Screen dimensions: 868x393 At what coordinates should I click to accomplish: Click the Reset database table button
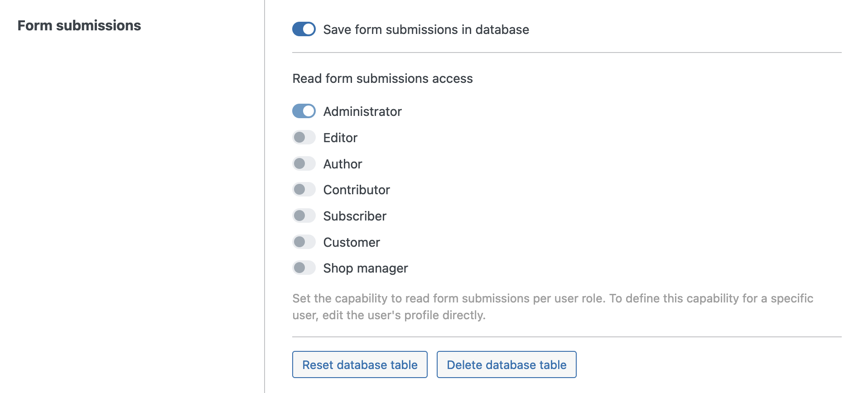(x=360, y=365)
